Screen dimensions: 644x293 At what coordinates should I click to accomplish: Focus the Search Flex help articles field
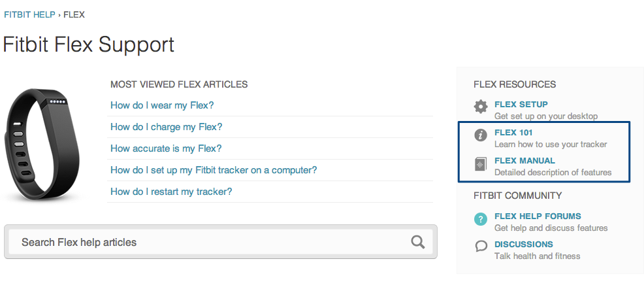(x=221, y=242)
